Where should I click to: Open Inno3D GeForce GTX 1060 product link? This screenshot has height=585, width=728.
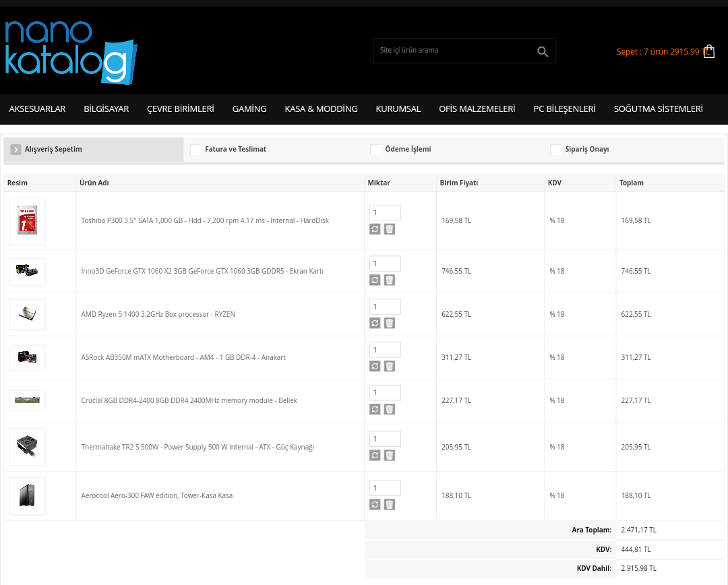tap(202, 271)
